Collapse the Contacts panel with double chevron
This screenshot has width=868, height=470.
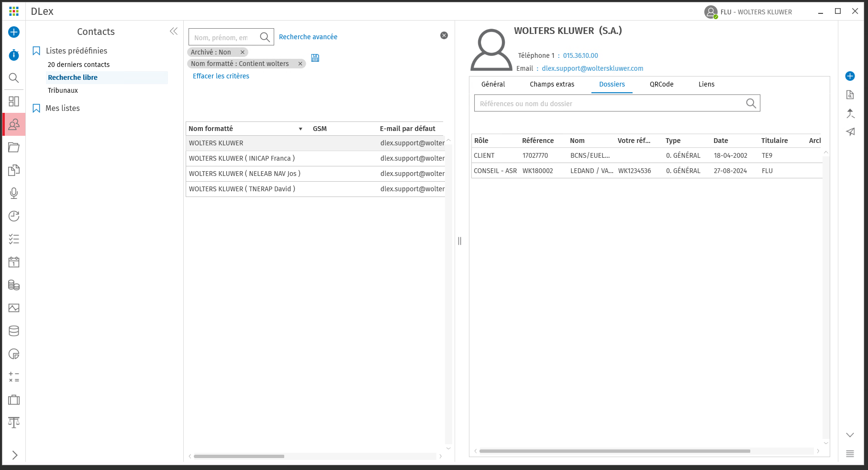click(x=174, y=32)
